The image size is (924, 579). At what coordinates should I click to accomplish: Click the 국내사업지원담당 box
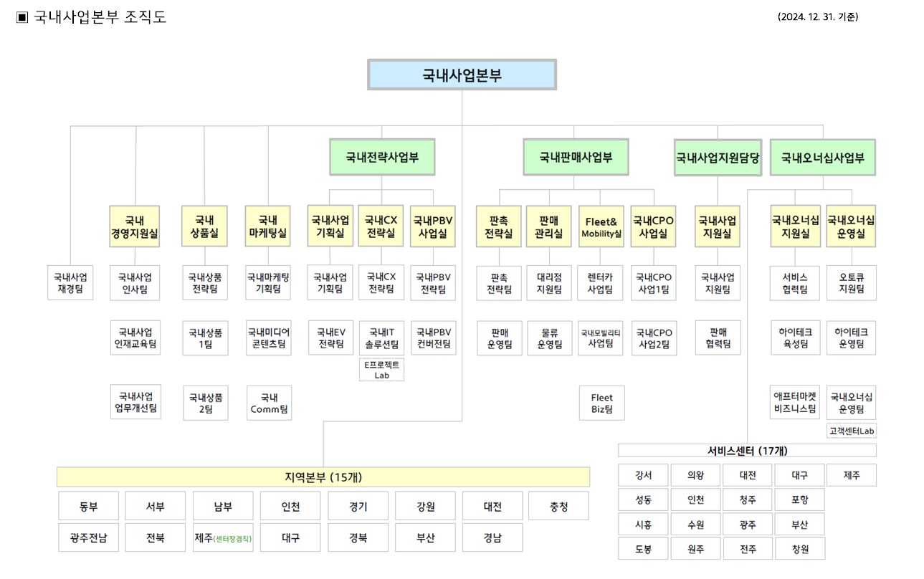point(718,157)
